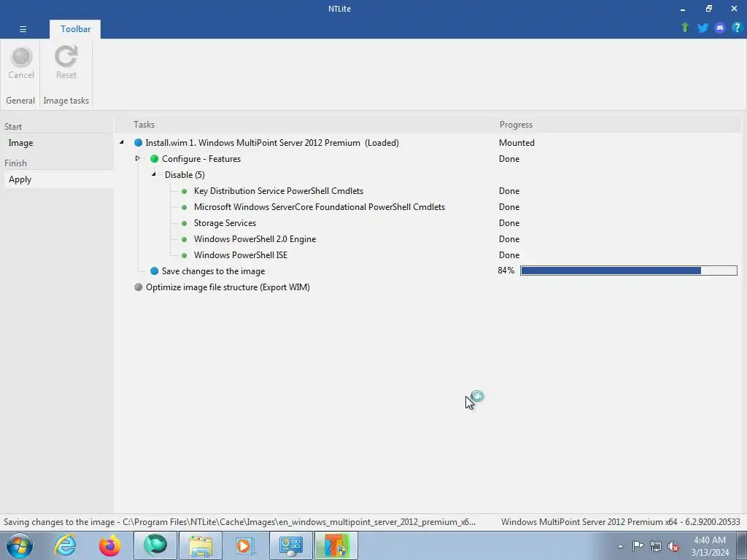Launch Firefox from the taskbar

pos(110,545)
